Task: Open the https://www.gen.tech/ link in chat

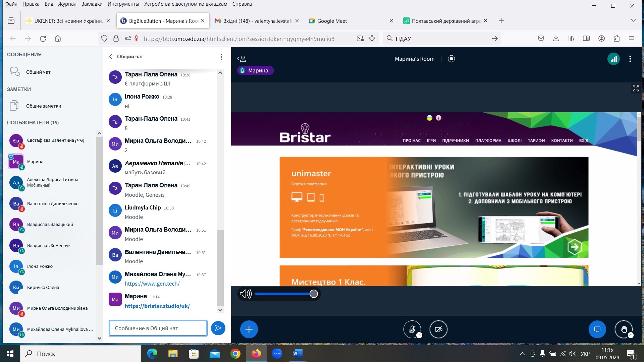Action: [152, 284]
